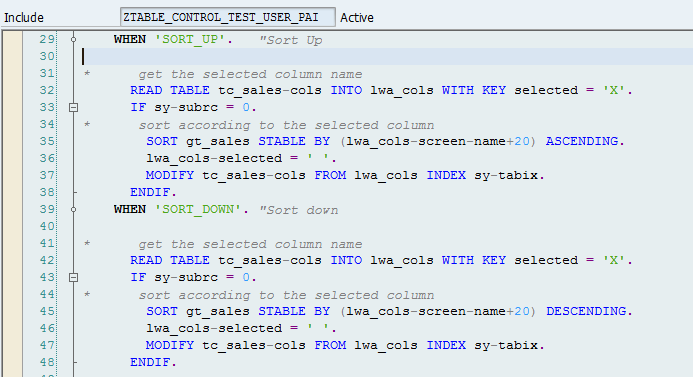Place cursor on empty line 30
The image size is (693, 377).
coord(387,57)
